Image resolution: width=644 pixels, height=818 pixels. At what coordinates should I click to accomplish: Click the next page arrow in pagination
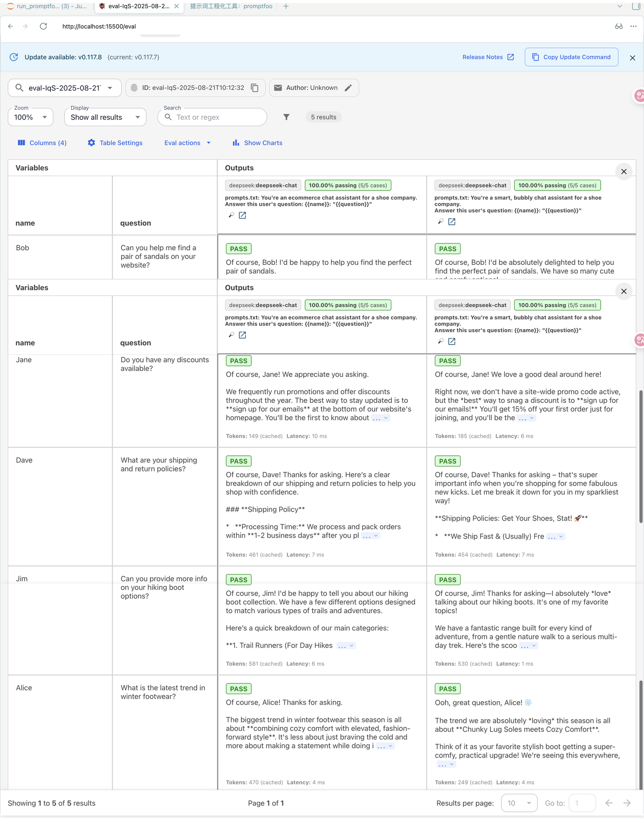(627, 803)
